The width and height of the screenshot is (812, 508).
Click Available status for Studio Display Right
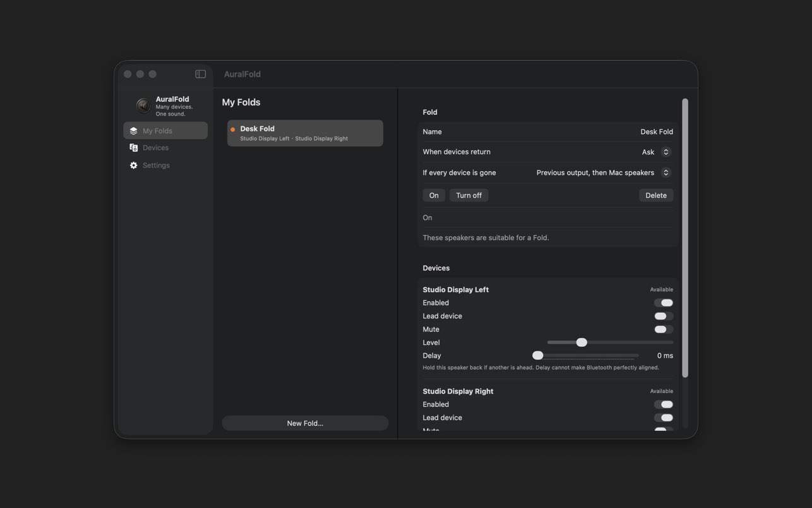pyautogui.click(x=662, y=391)
